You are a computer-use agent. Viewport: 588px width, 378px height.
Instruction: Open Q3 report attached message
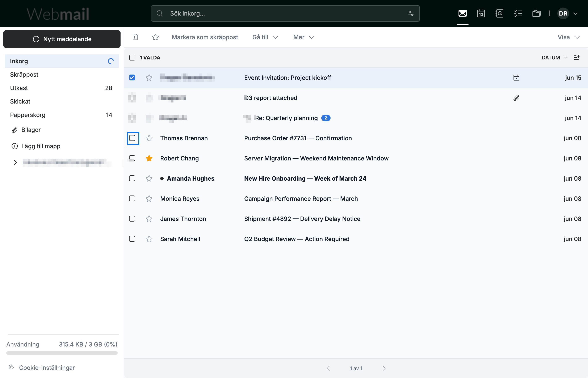pos(356,98)
